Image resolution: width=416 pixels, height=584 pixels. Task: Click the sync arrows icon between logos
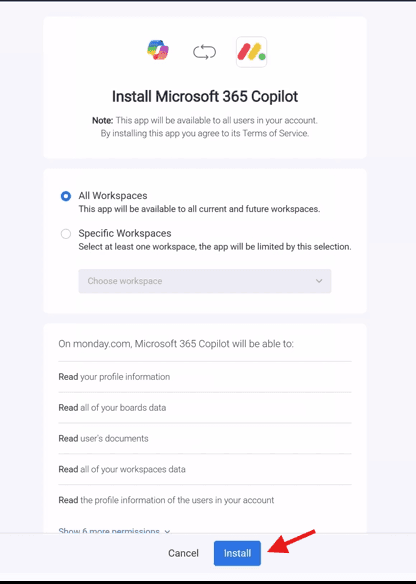click(x=204, y=52)
